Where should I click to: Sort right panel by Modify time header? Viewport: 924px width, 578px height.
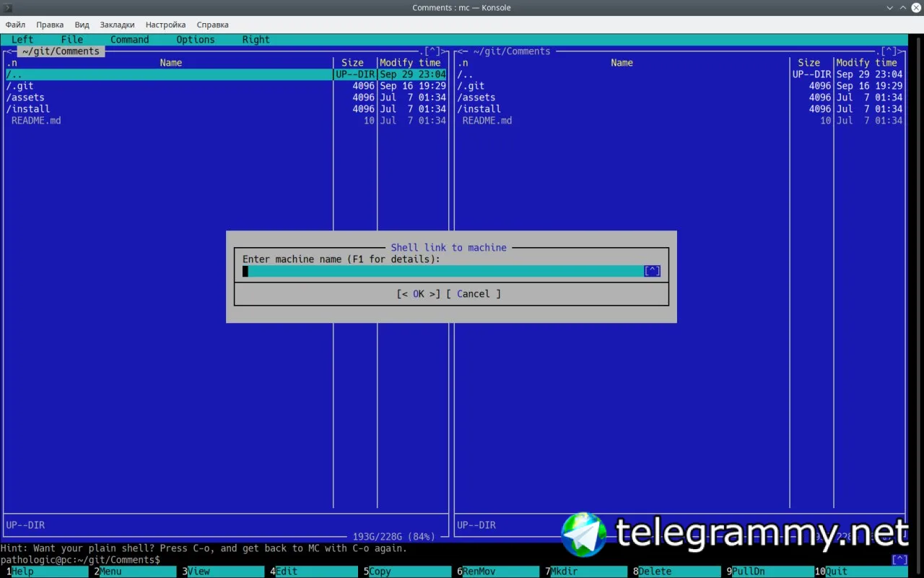pos(866,63)
